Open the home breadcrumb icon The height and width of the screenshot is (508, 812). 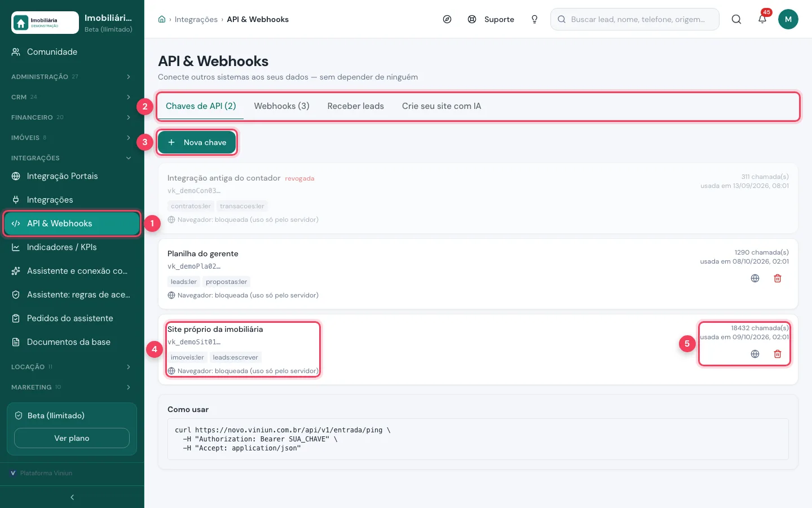pos(162,19)
